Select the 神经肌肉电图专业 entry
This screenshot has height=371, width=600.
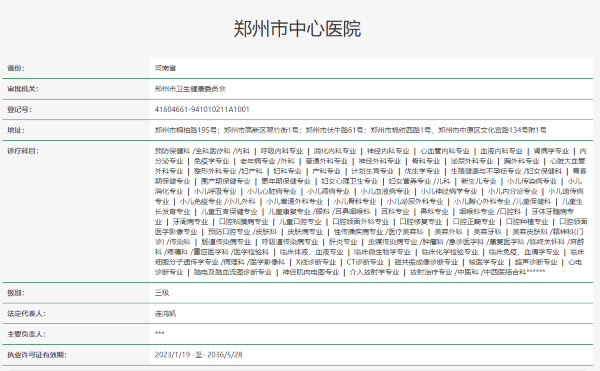311,272
